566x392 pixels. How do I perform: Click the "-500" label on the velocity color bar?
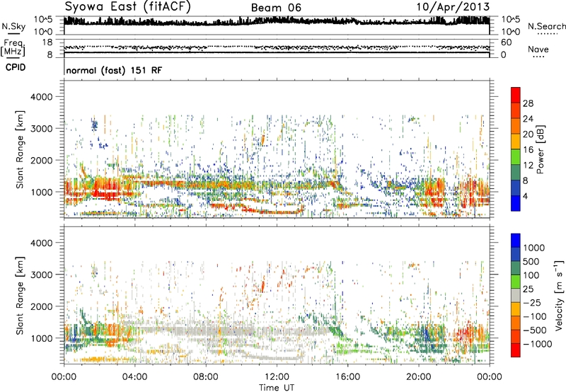pos(535,330)
